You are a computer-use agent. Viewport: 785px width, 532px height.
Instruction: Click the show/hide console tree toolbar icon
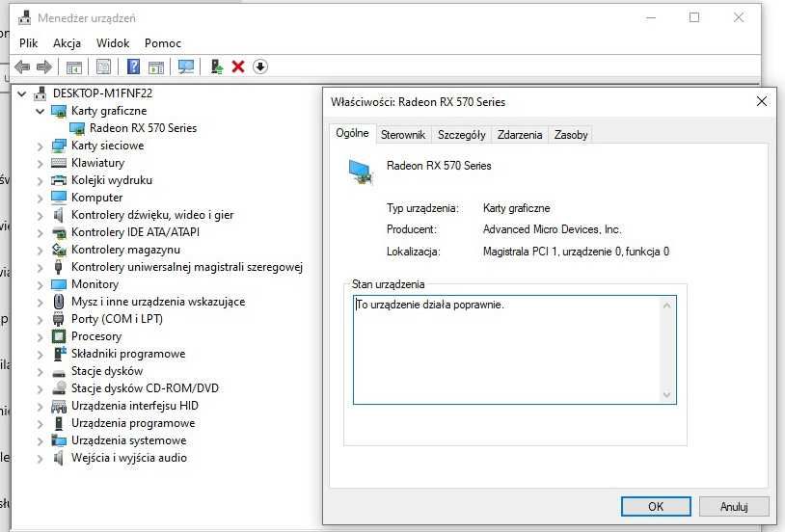click(x=74, y=66)
